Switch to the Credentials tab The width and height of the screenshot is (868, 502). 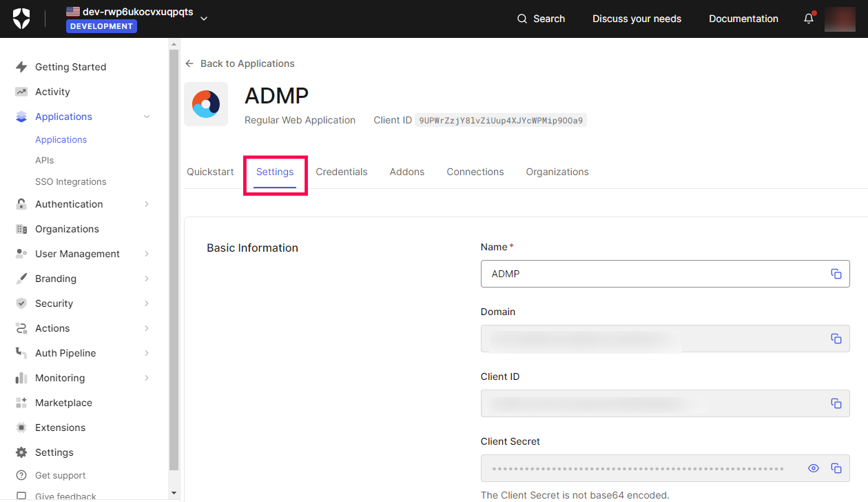tap(342, 172)
